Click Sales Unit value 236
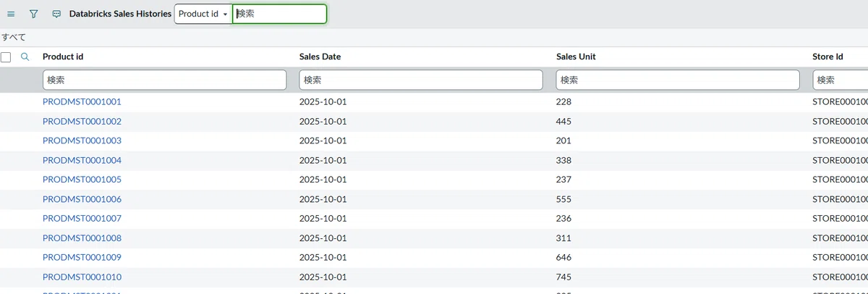 [563, 219]
